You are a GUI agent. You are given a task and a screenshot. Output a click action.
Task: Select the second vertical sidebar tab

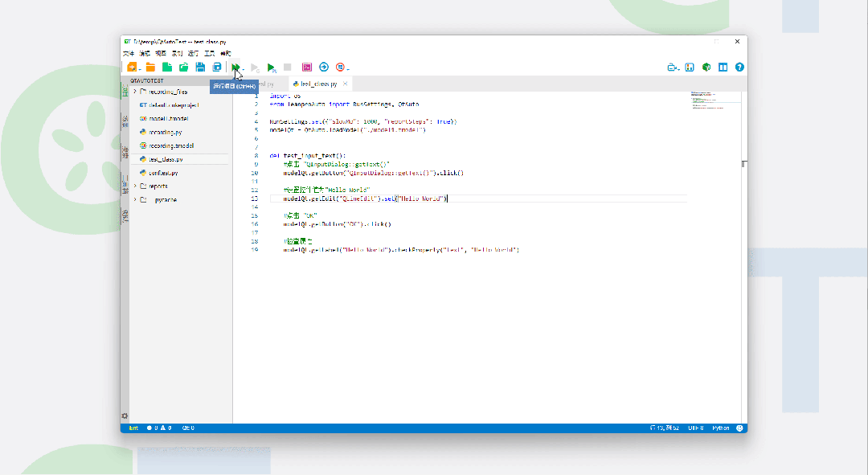coord(125,121)
